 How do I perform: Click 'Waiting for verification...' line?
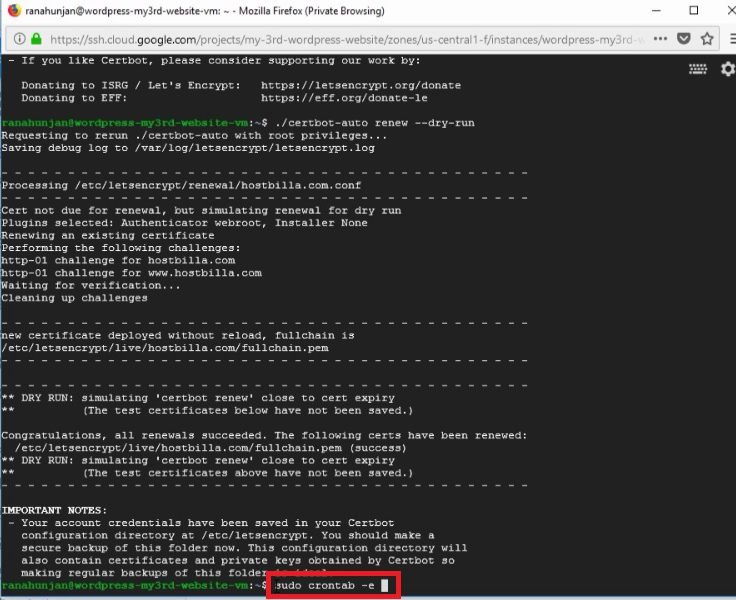click(x=91, y=285)
